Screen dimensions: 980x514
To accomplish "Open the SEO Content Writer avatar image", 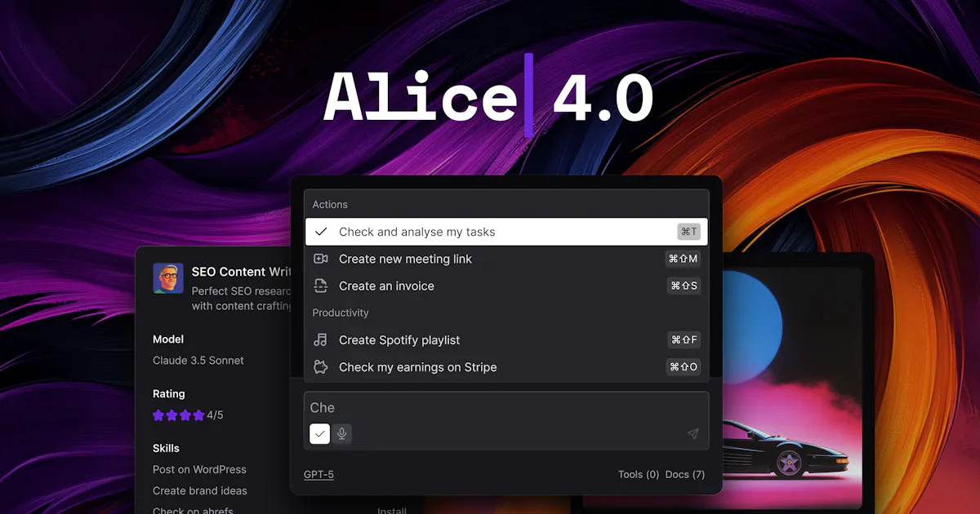I will [168, 279].
